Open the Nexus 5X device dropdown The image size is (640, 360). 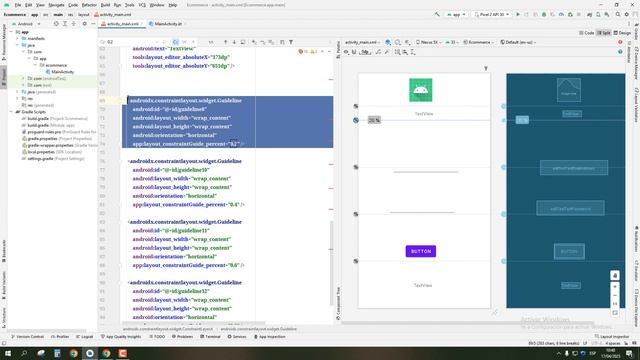coord(428,42)
